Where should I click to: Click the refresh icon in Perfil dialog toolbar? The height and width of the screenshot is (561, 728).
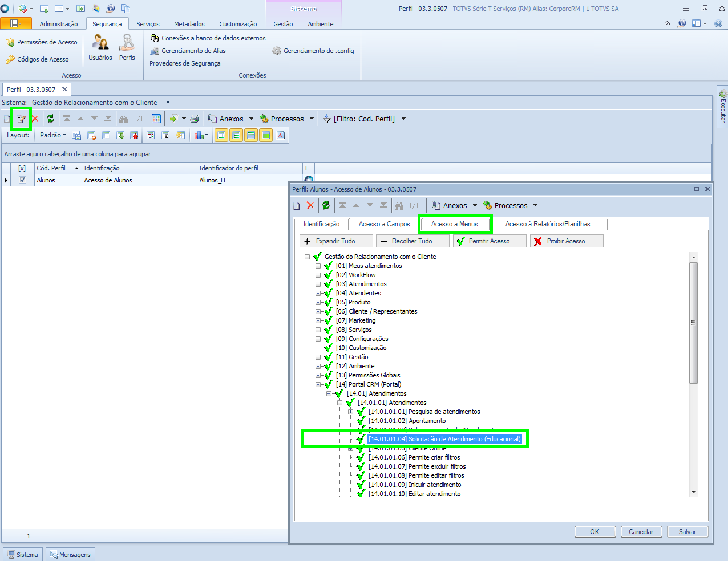coord(326,205)
